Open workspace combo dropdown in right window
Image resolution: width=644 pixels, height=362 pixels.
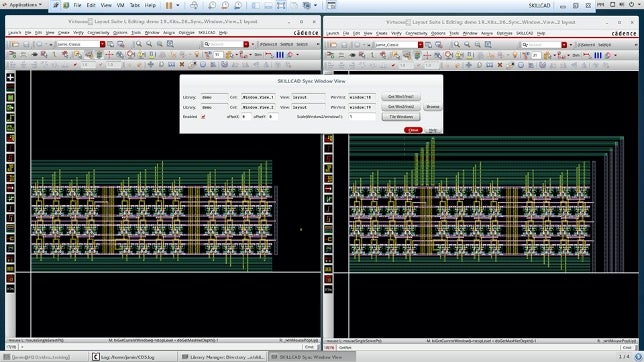click(420, 45)
